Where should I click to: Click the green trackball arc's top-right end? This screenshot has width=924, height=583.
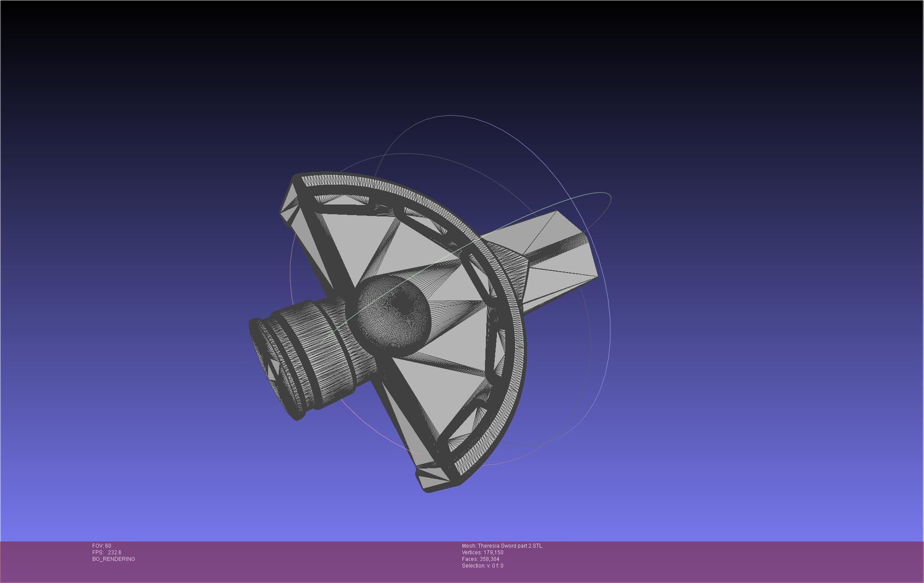tap(609, 196)
